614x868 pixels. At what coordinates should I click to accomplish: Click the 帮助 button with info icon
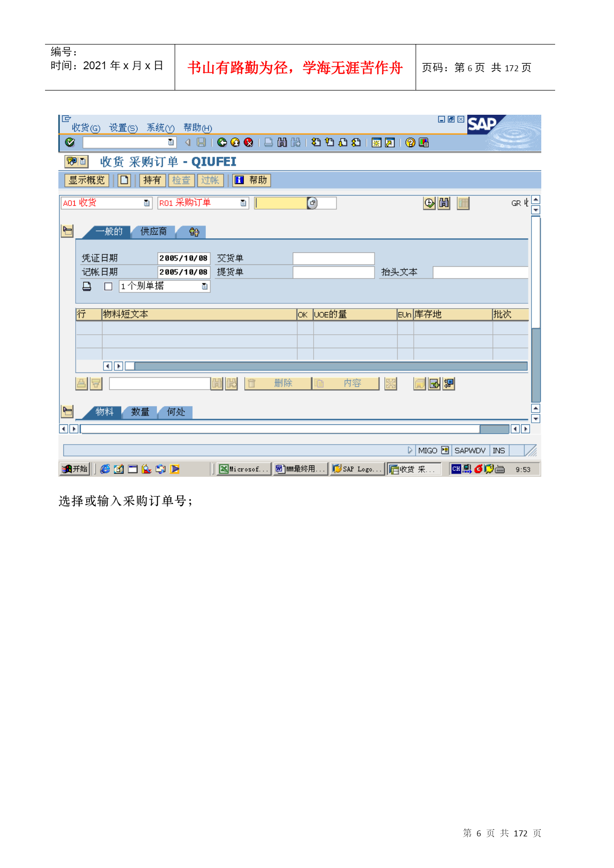pos(252,180)
